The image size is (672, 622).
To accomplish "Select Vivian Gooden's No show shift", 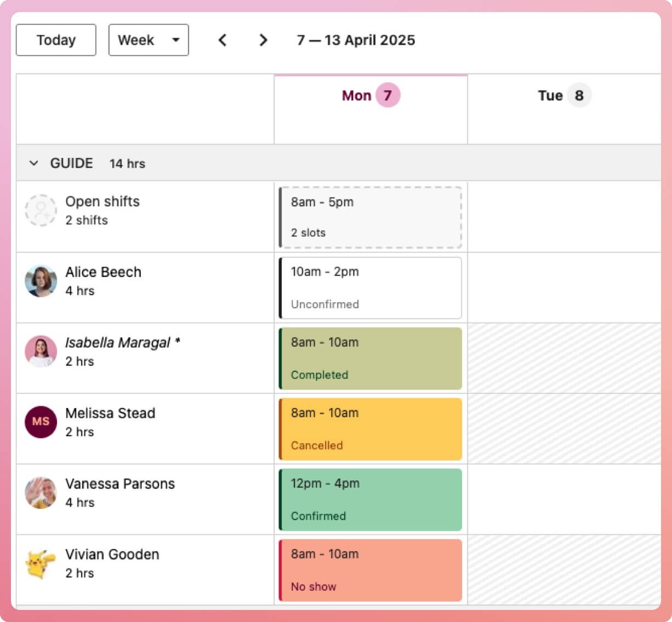I will (x=371, y=570).
